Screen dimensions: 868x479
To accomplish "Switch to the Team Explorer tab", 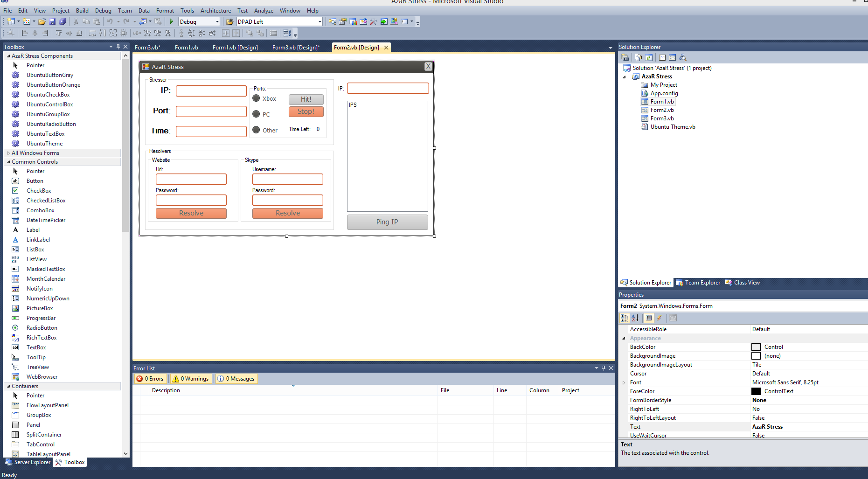I will [698, 283].
